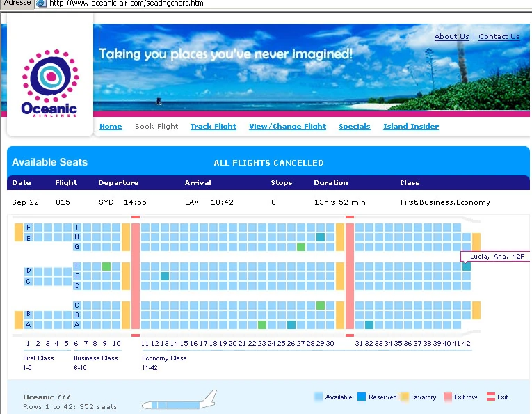Click the 'Rows 1 to 42; 352 seats' text

tap(70, 406)
